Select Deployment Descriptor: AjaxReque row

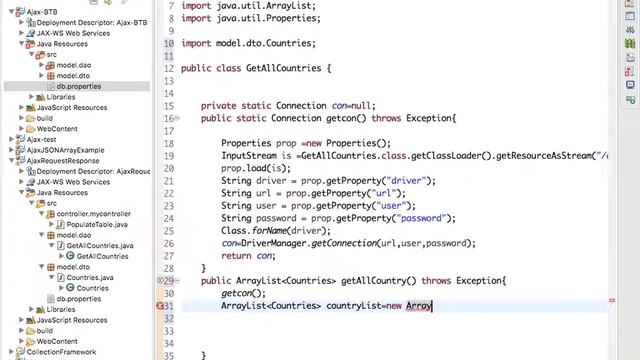click(93, 171)
